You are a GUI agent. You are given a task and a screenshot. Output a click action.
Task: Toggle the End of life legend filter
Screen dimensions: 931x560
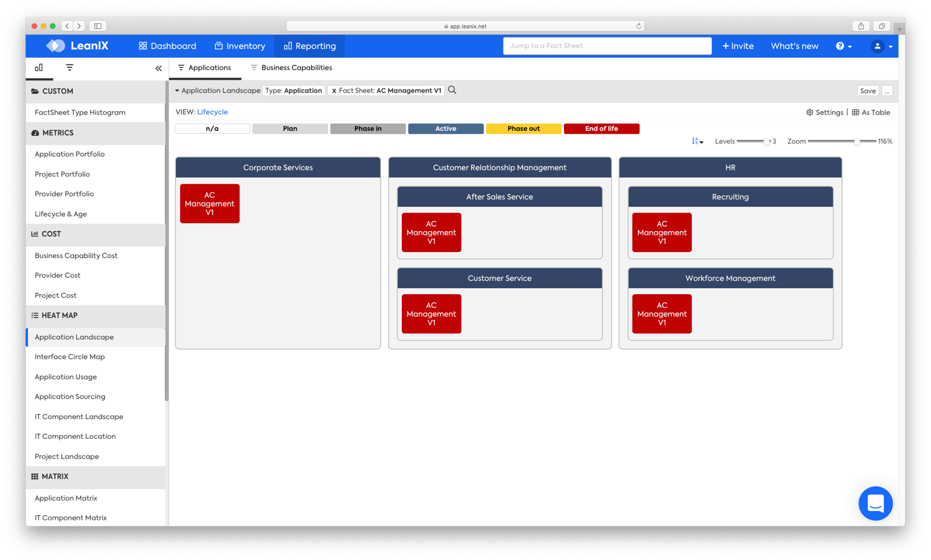tap(601, 128)
